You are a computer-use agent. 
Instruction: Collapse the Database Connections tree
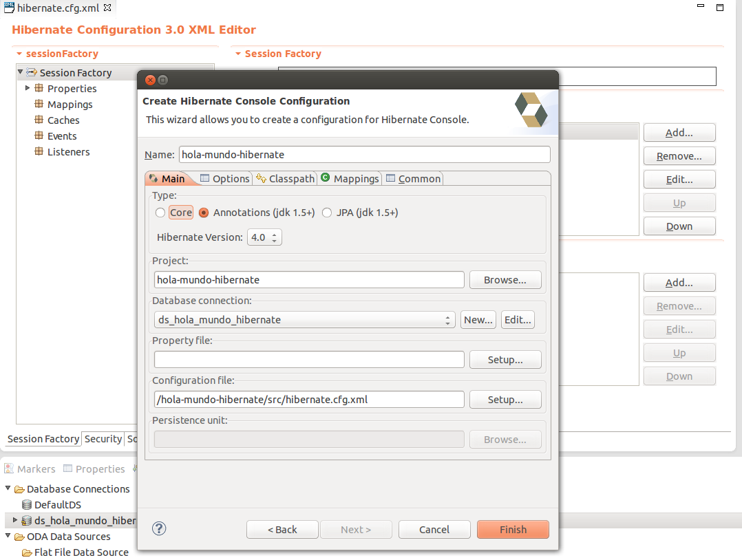[8, 488]
